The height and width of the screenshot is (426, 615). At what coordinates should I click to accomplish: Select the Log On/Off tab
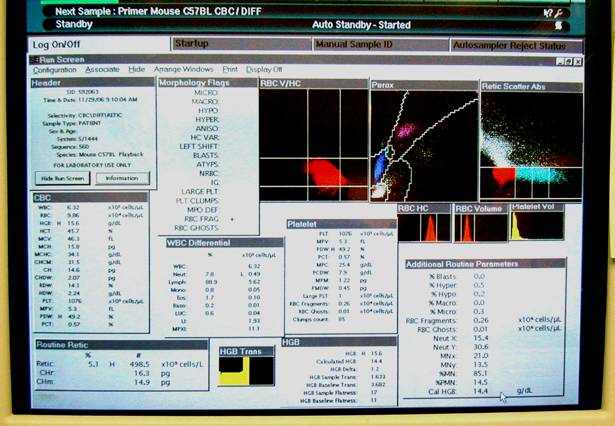(x=57, y=45)
